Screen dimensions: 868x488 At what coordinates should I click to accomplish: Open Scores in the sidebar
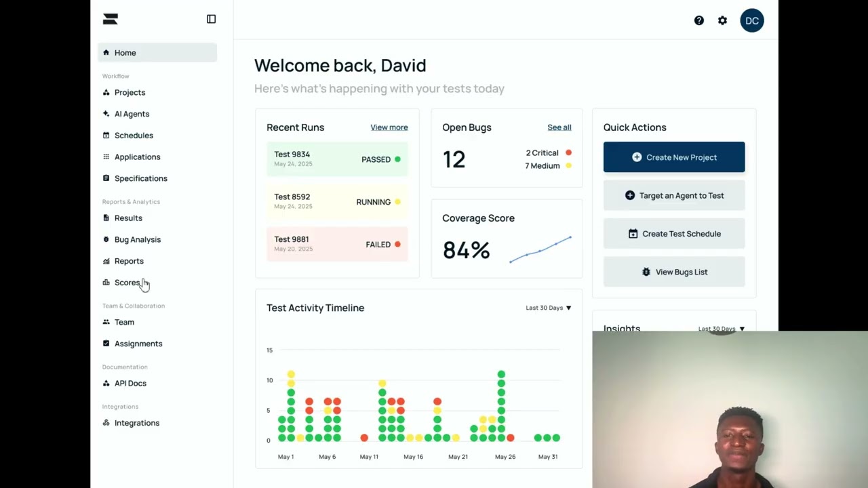127,283
